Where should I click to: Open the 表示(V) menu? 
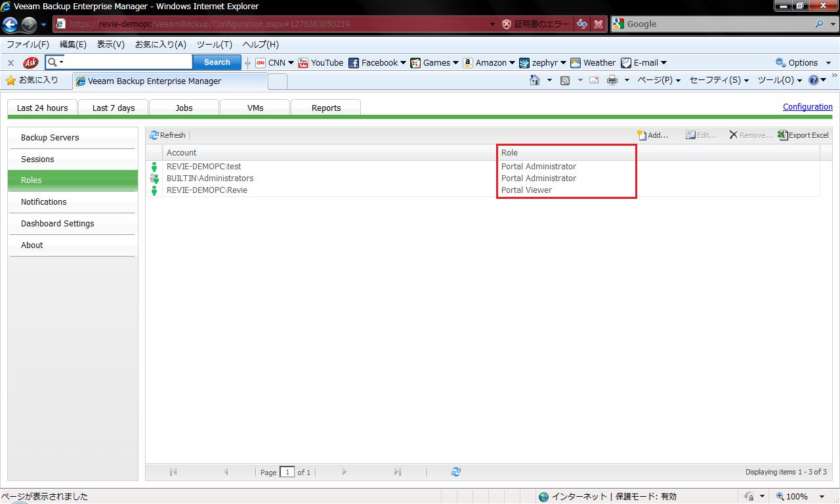click(x=111, y=45)
